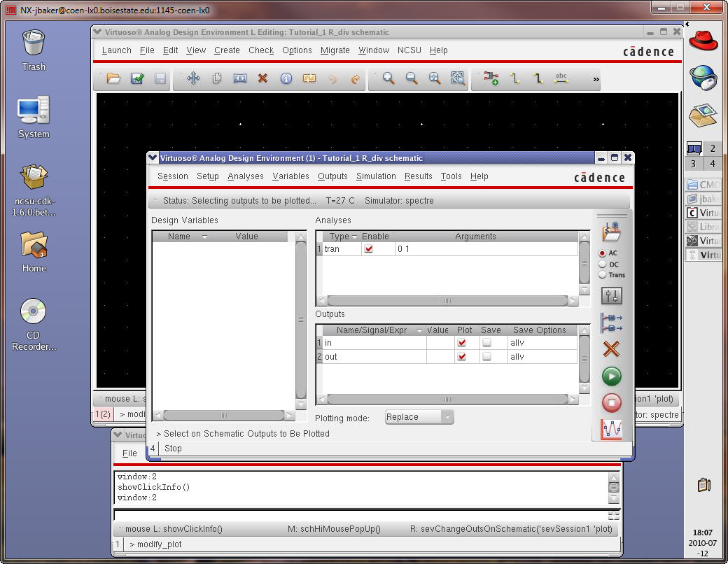
Task: Click the Copy icon in schematic toolbar
Action: click(217, 78)
